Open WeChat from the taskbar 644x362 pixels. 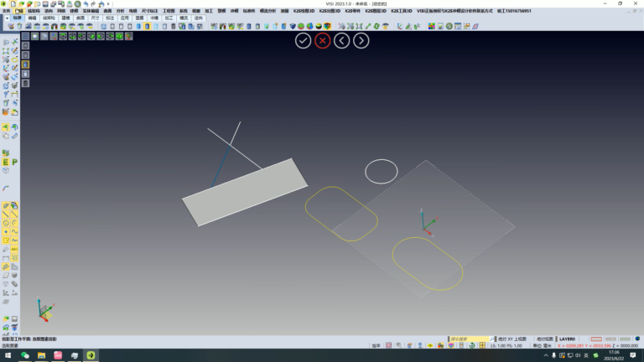tap(25, 355)
